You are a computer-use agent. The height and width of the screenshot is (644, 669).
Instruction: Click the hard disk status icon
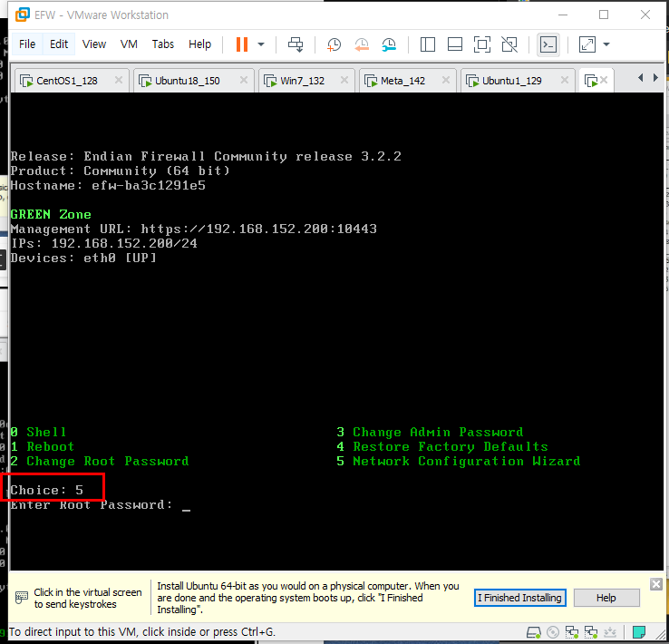[x=534, y=632]
